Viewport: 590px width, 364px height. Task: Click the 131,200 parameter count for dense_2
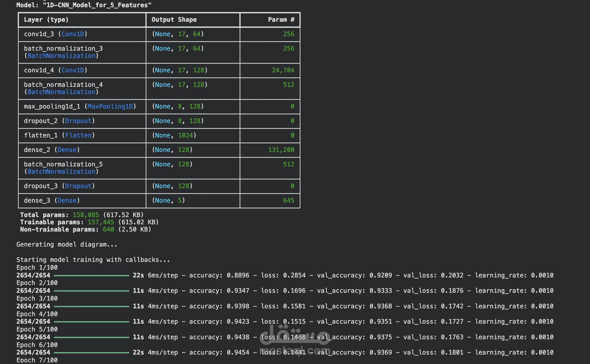coord(281,150)
